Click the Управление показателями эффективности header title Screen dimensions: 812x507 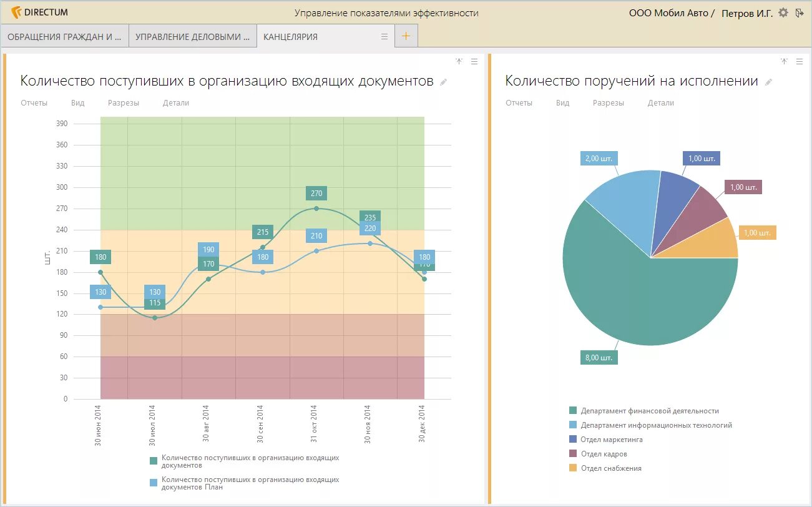point(386,13)
